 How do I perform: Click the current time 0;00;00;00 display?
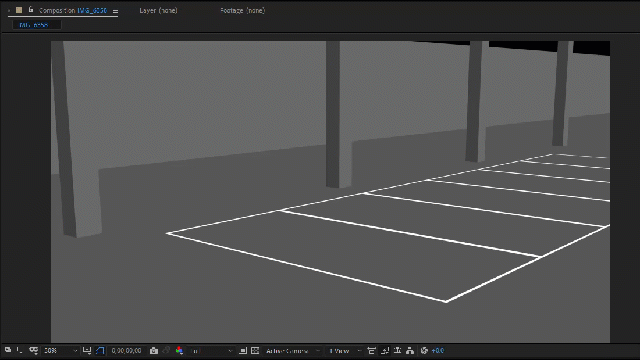pos(127,351)
